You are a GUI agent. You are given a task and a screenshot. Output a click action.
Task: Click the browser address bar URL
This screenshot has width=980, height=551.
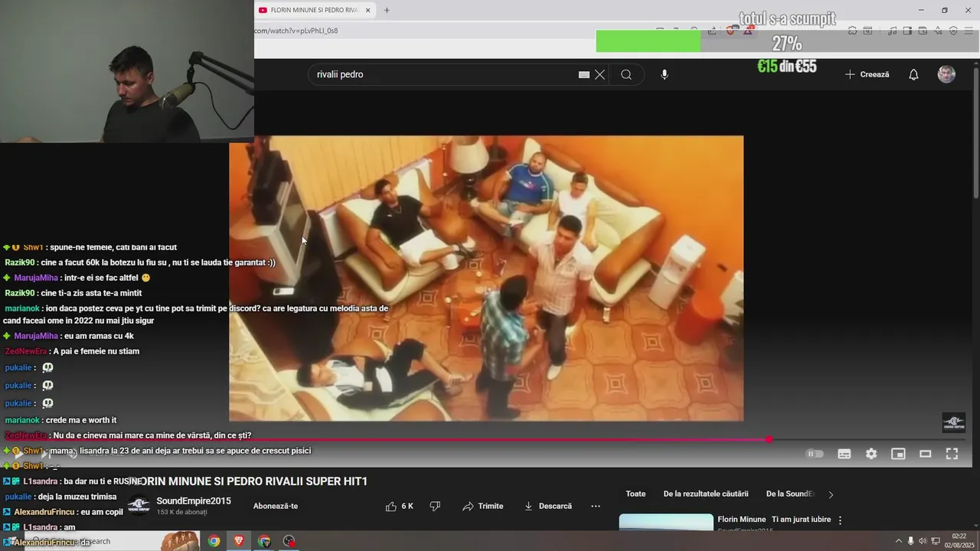tap(296, 31)
